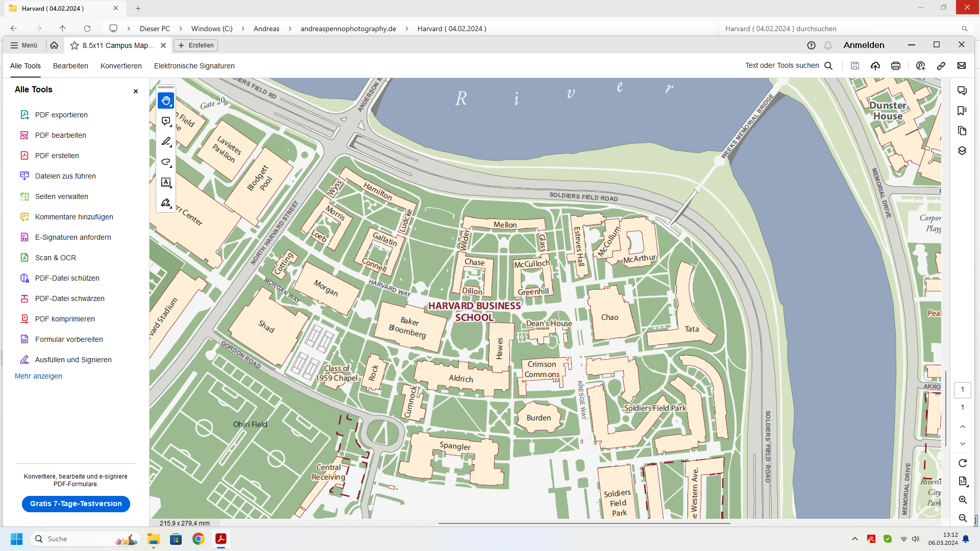Select the 8.5x11 Campus Map document tab

coord(118,45)
